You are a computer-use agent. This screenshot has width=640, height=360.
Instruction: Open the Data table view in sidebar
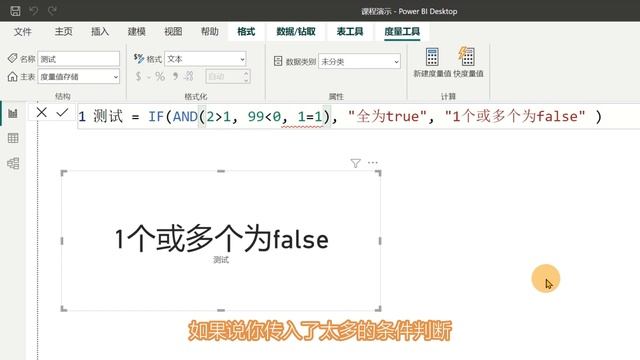click(13, 138)
